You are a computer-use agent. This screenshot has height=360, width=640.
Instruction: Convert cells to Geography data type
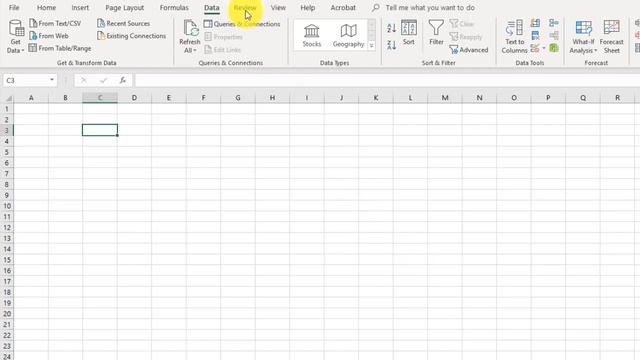(348, 36)
